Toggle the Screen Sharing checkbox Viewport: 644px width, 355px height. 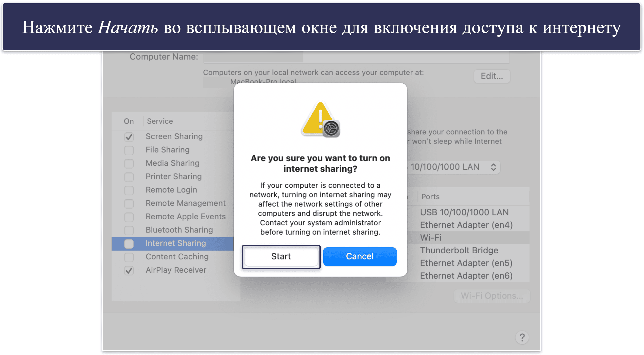click(x=129, y=137)
